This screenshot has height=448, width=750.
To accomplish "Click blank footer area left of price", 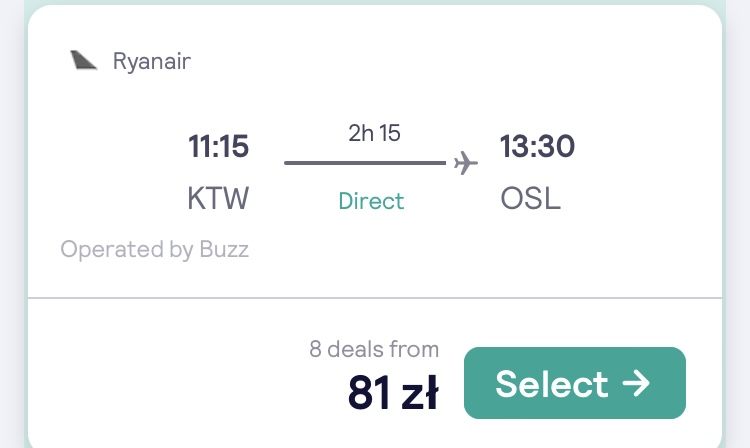I will (167, 378).
